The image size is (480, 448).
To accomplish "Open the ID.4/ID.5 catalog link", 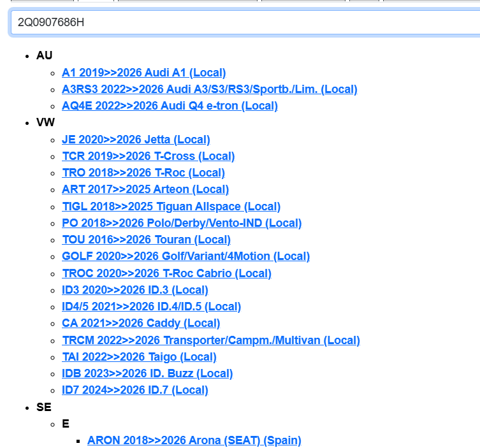I will click(x=151, y=307).
